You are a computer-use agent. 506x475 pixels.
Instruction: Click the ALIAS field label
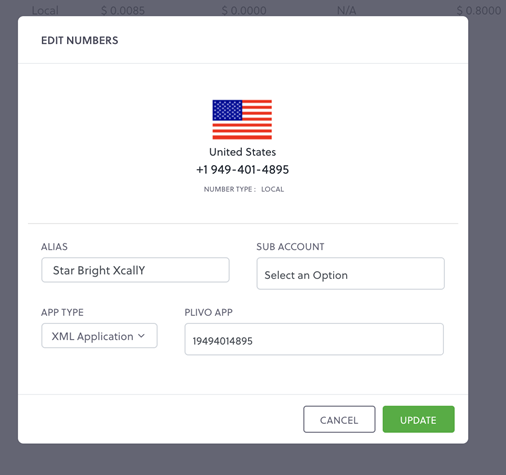pos(54,247)
